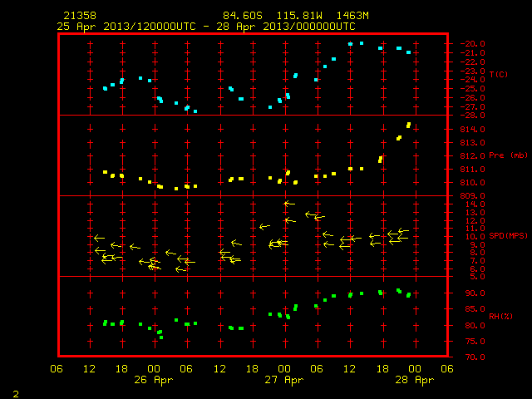The height and width of the screenshot is (399, 532).
Task: Click the date range header text
Action: [206, 27]
